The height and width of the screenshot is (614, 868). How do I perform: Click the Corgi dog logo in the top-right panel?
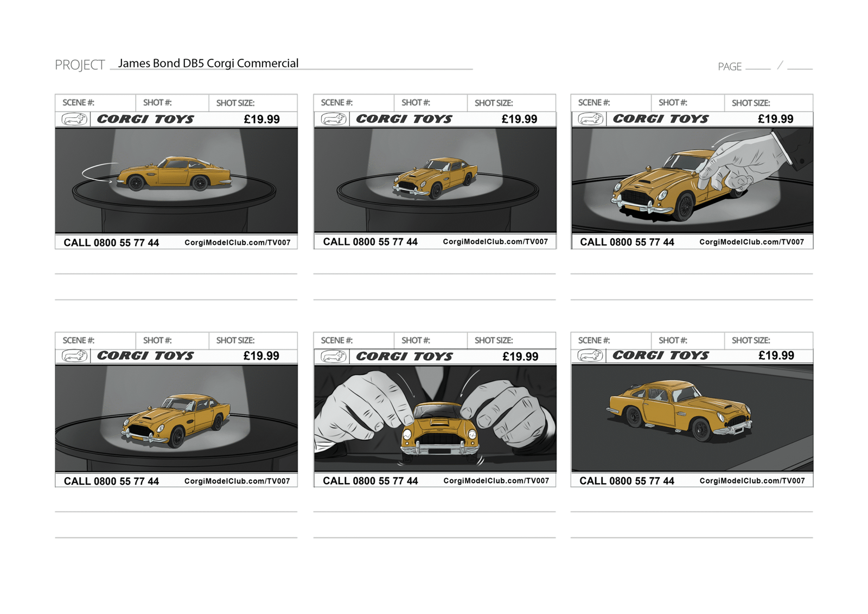590,118
